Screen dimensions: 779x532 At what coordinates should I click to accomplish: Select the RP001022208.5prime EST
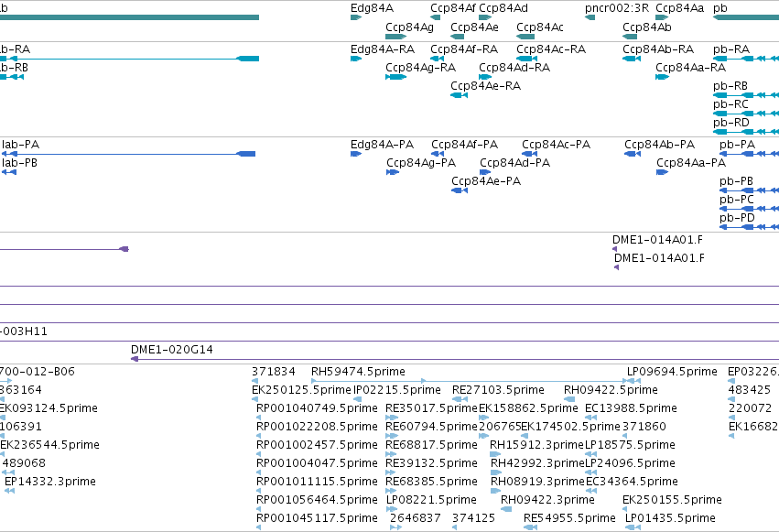coord(259,436)
